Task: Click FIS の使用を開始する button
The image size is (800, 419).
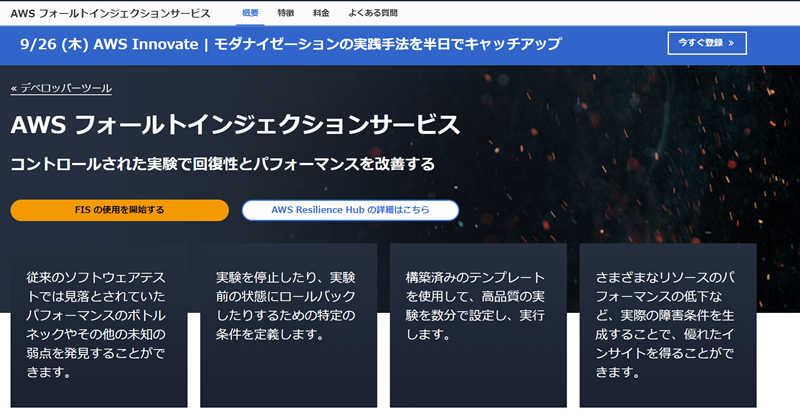Action: [119, 210]
